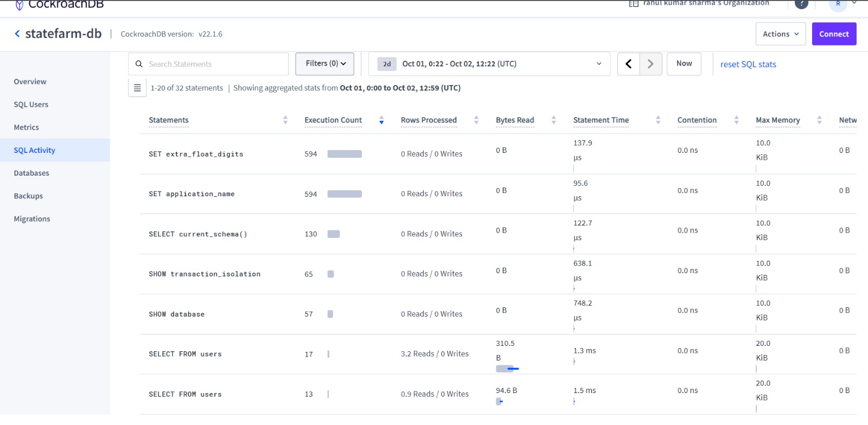Click Contention column header

(697, 120)
